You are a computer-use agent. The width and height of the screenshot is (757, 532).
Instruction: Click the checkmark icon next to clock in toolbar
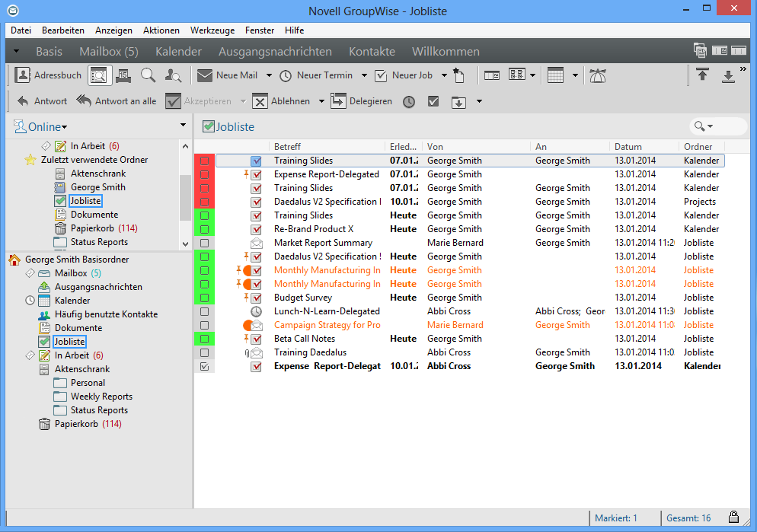click(x=433, y=101)
